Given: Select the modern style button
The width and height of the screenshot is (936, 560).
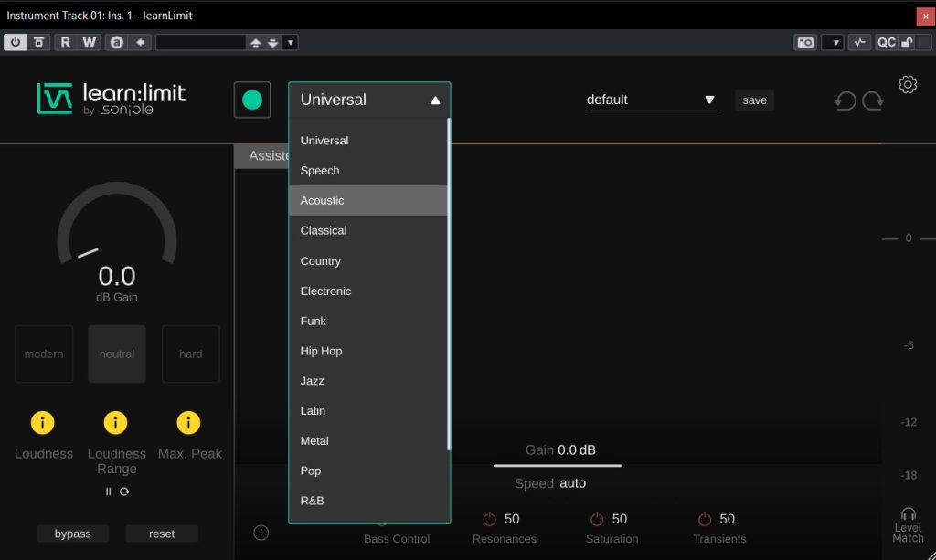Looking at the screenshot, I should (x=44, y=354).
